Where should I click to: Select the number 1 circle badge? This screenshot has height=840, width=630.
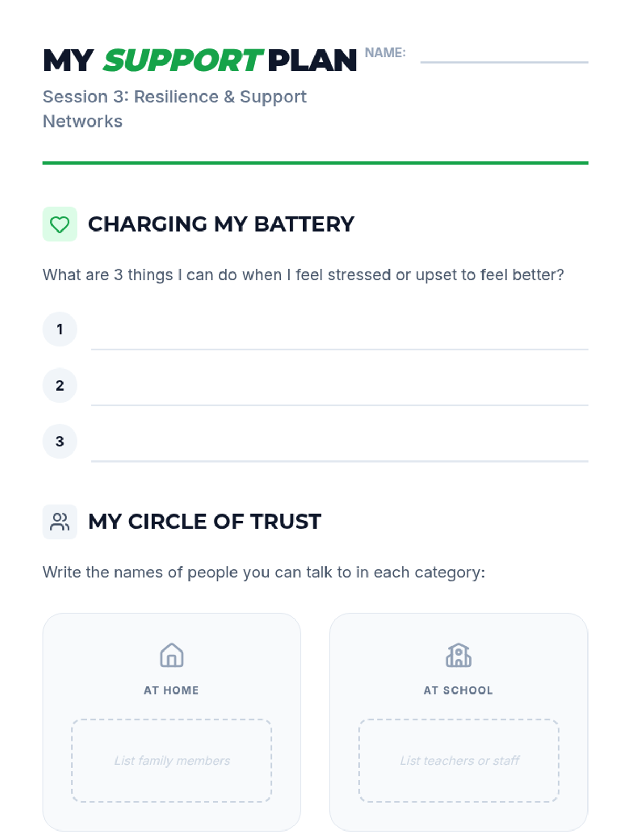pyautogui.click(x=59, y=329)
